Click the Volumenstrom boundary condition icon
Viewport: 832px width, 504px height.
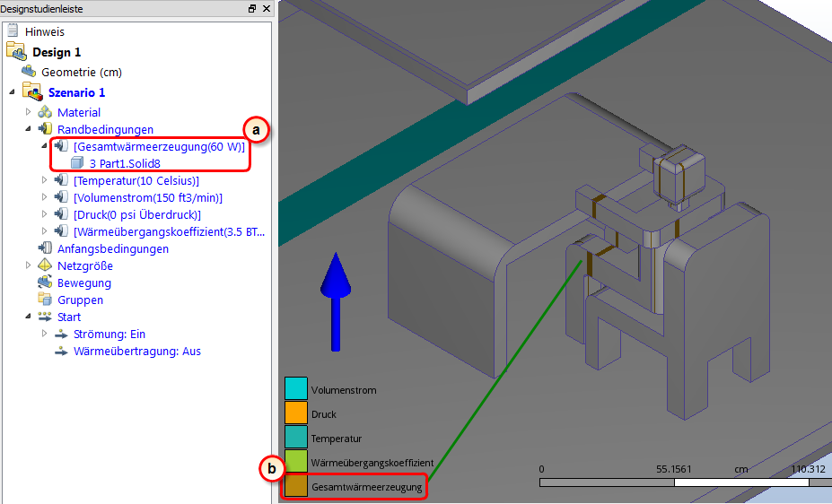pyautogui.click(x=61, y=197)
